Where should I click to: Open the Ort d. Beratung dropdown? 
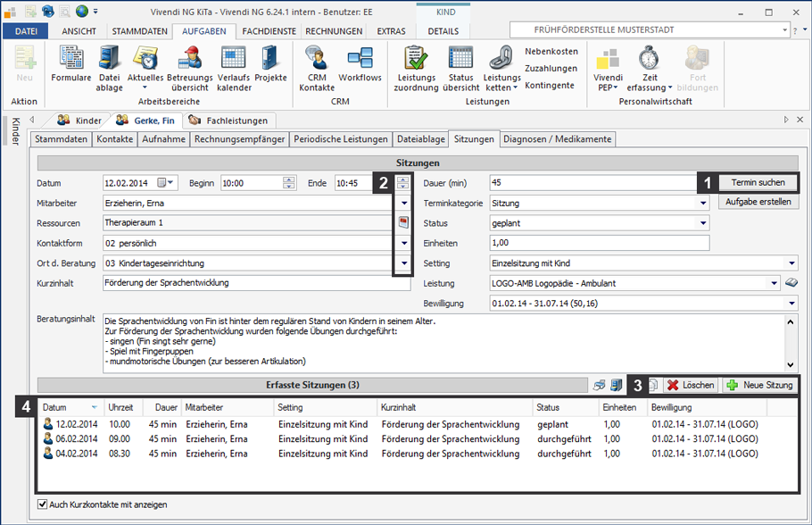tap(404, 263)
